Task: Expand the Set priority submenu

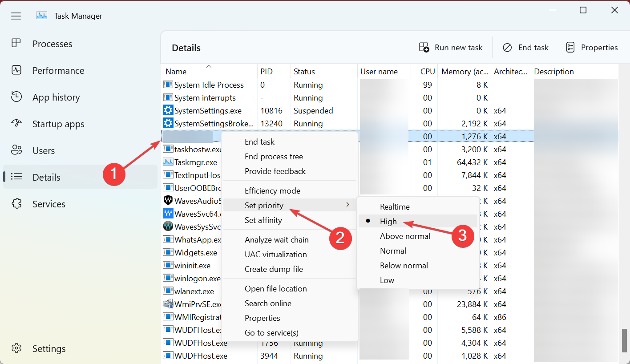Action: [290, 206]
